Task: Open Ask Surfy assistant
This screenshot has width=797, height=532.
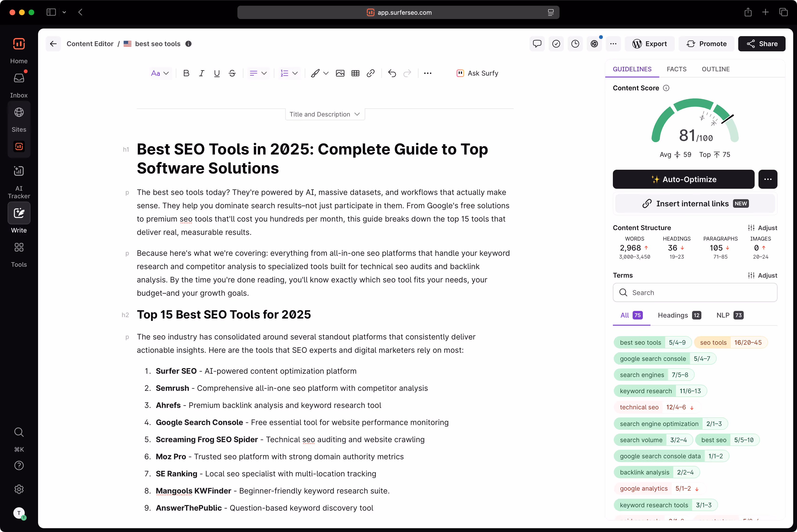Action: (477, 73)
